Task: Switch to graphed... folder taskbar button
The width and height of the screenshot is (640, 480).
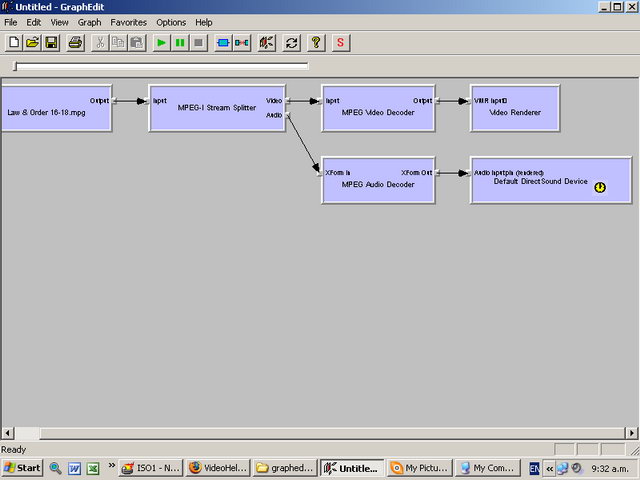Action: (285, 468)
